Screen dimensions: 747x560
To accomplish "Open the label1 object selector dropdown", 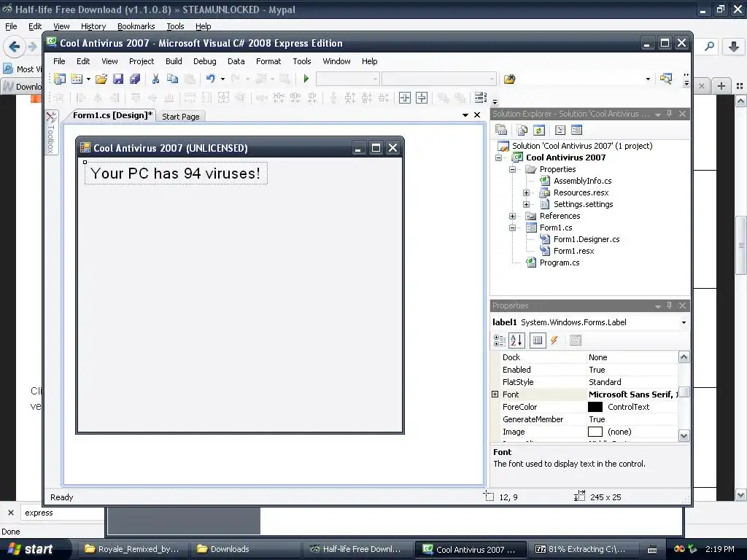I will [x=684, y=322].
